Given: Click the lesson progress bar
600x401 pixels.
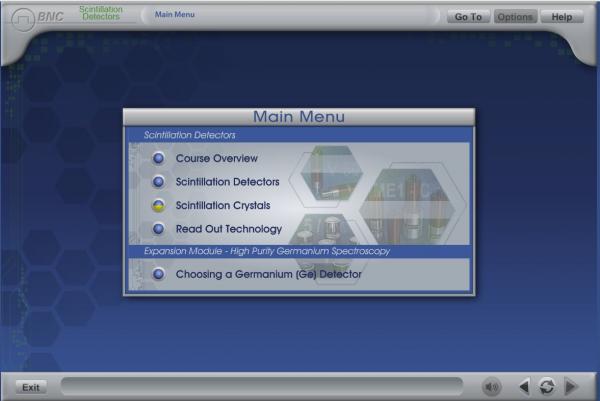Looking at the screenshot, I should [x=262, y=386].
